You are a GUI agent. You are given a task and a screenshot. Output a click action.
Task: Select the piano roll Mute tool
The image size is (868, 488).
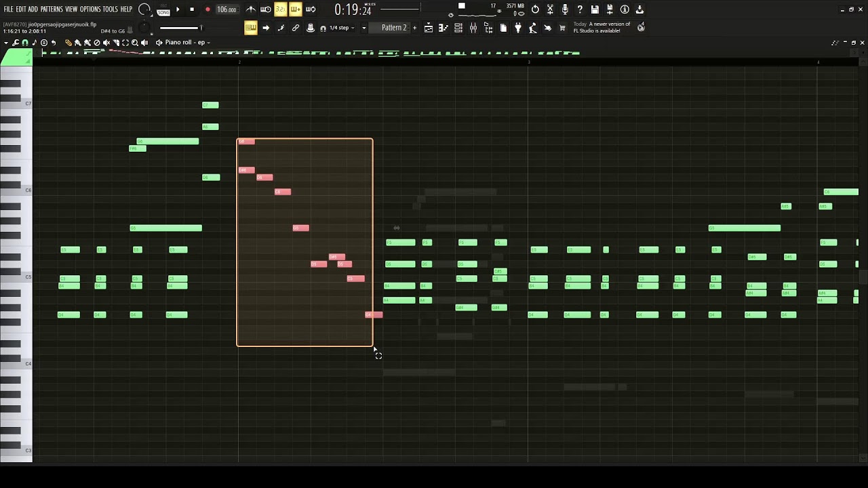[x=106, y=42]
